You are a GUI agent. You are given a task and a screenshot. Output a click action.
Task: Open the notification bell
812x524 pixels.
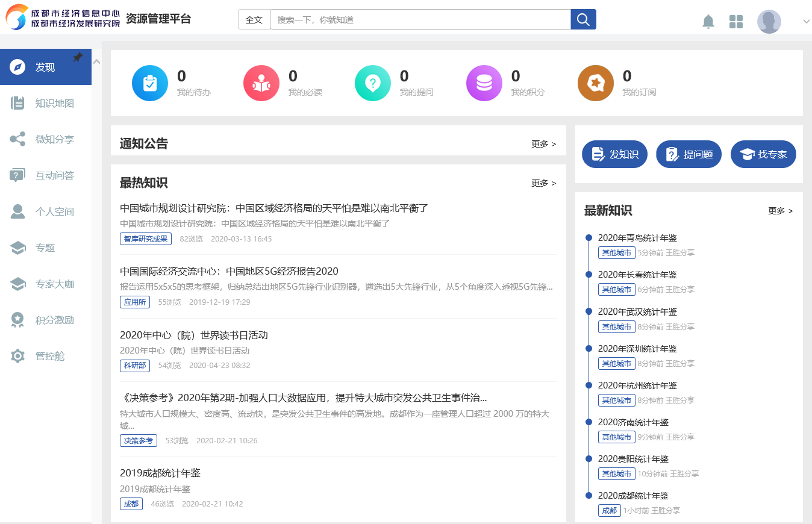coord(708,22)
